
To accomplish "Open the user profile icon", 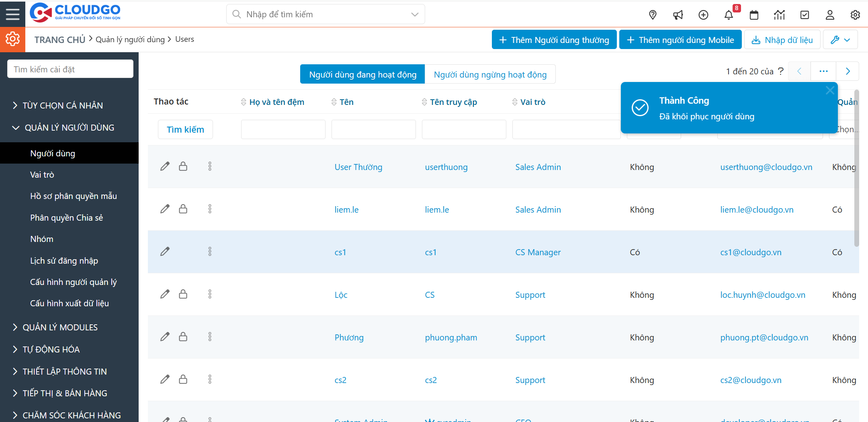I will 830,15.
